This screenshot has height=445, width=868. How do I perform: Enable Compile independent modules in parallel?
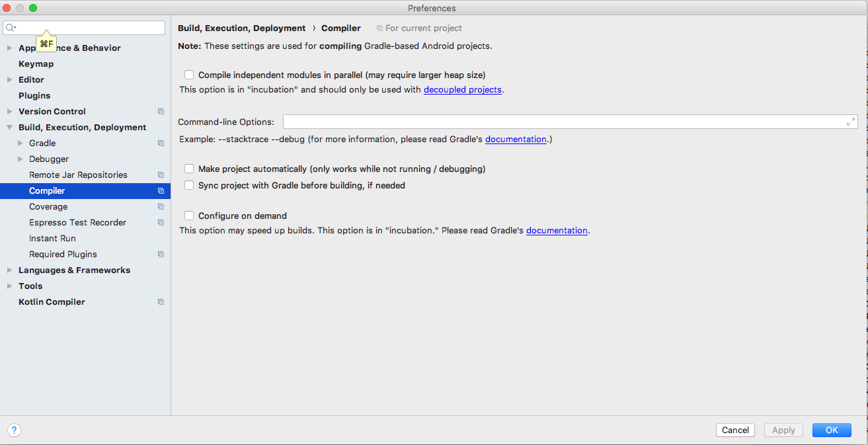tap(189, 75)
